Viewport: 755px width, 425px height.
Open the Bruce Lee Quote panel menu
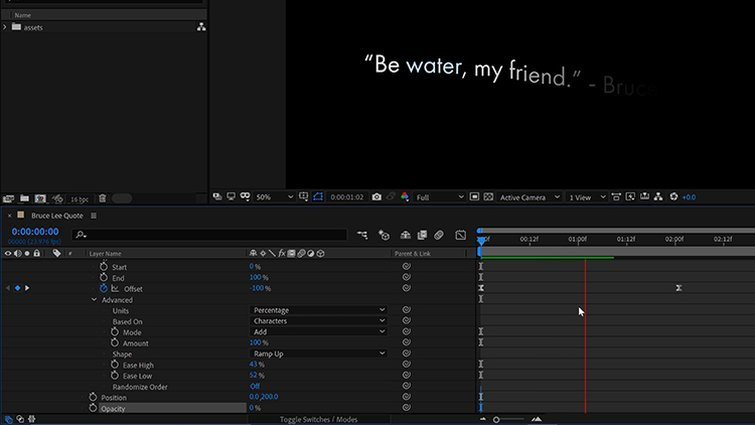point(94,215)
